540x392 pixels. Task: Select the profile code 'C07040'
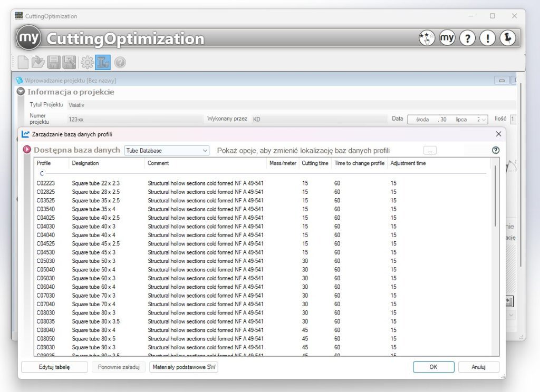pos(46,304)
